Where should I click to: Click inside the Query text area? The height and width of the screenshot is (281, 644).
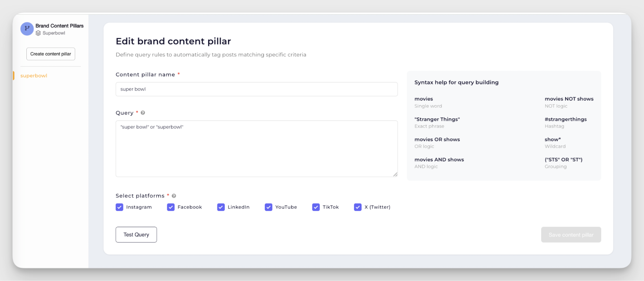256,149
